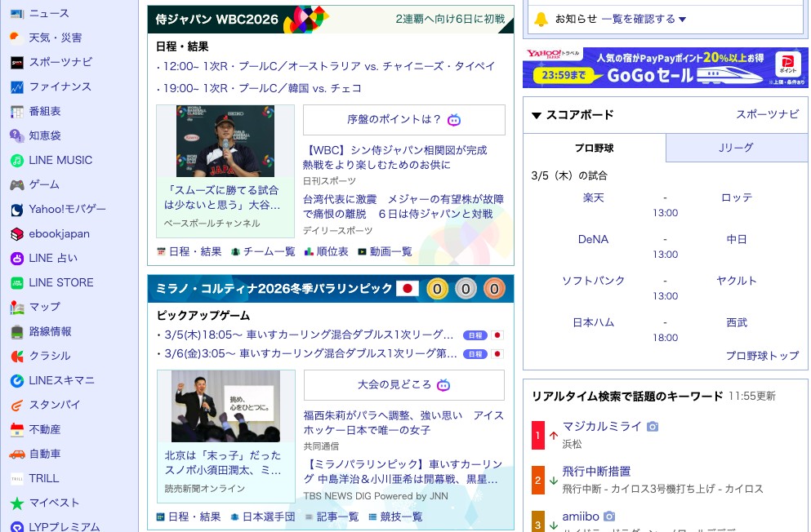Click the 大会の見どころ button
Screen dimensions: 811x532
coord(403,385)
